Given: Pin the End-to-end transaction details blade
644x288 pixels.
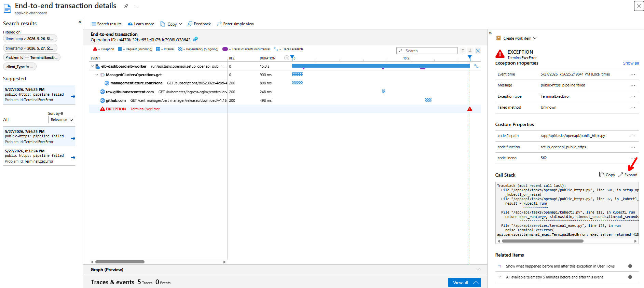Looking at the screenshot, I should (126, 6).
